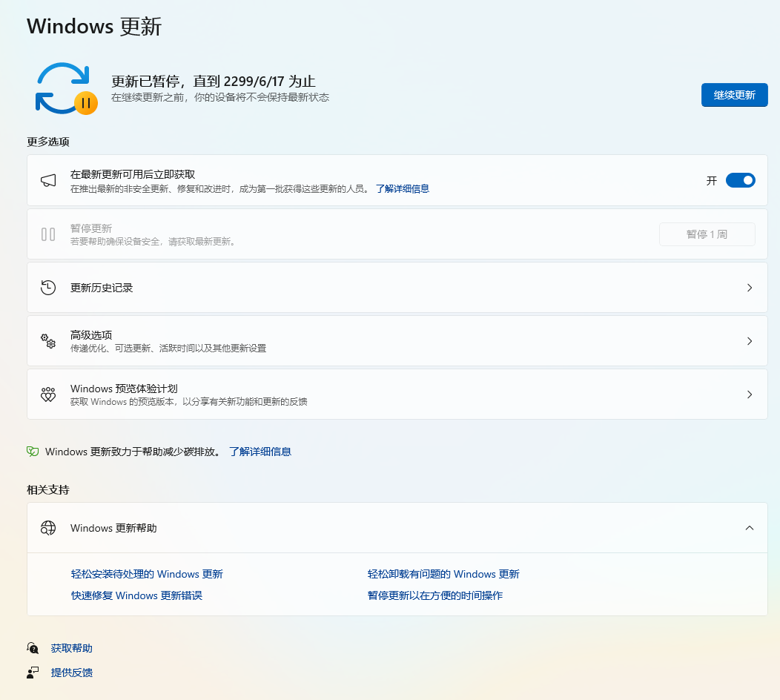Open Windows 预览体验计划 via its chevron
The image size is (780, 700).
coord(749,394)
